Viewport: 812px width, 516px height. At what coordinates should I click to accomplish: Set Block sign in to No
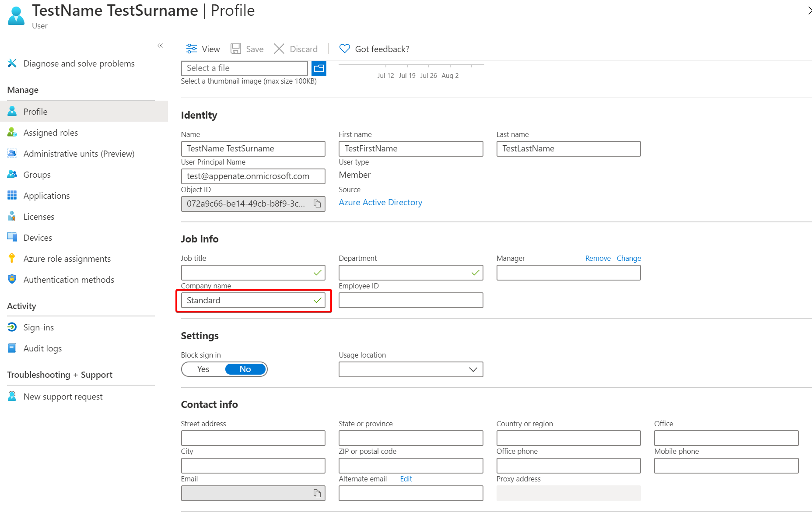pyautogui.click(x=245, y=369)
